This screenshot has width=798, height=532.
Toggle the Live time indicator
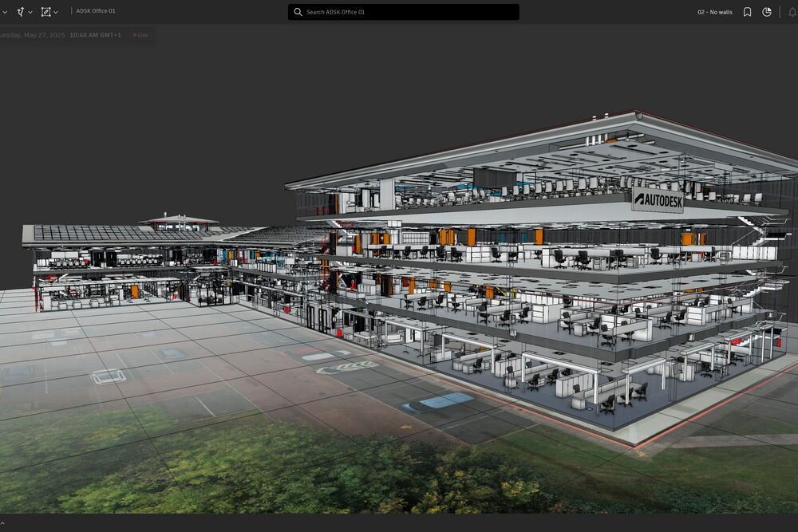coord(140,35)
